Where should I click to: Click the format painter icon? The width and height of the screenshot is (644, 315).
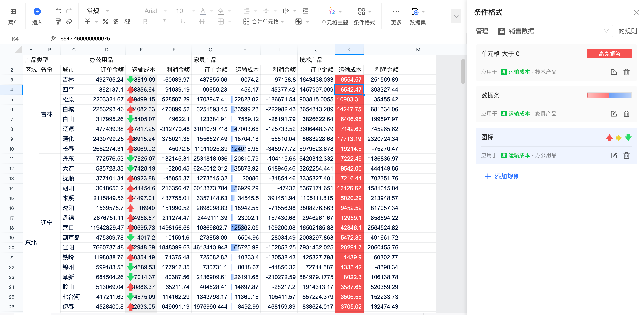coord(58,22)
